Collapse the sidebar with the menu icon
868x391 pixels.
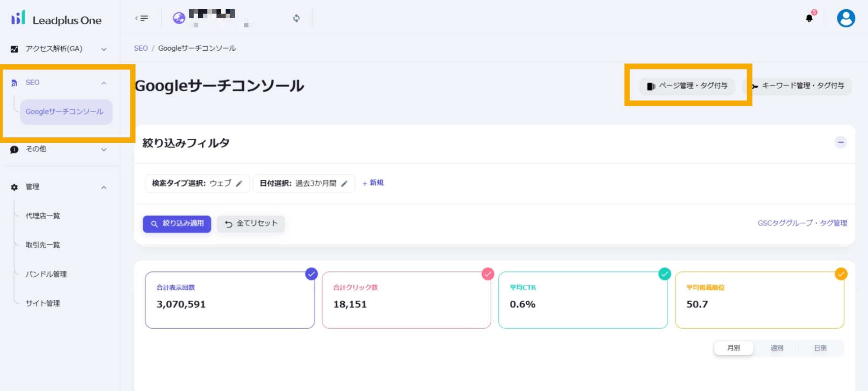141,18
